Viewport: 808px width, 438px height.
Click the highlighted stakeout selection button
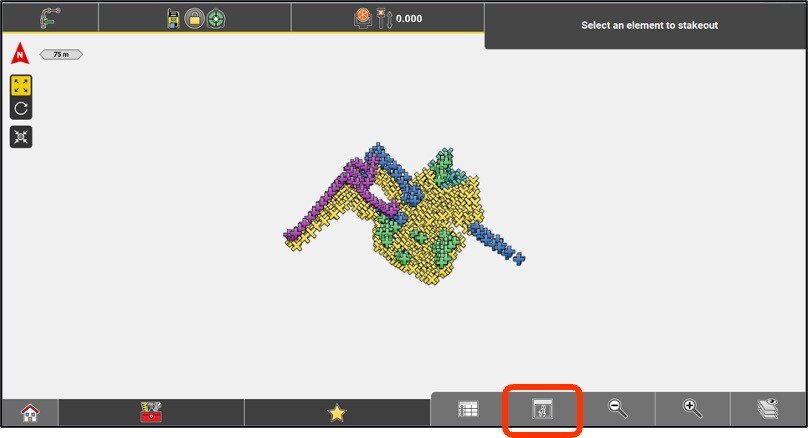(x=542, y=409)
